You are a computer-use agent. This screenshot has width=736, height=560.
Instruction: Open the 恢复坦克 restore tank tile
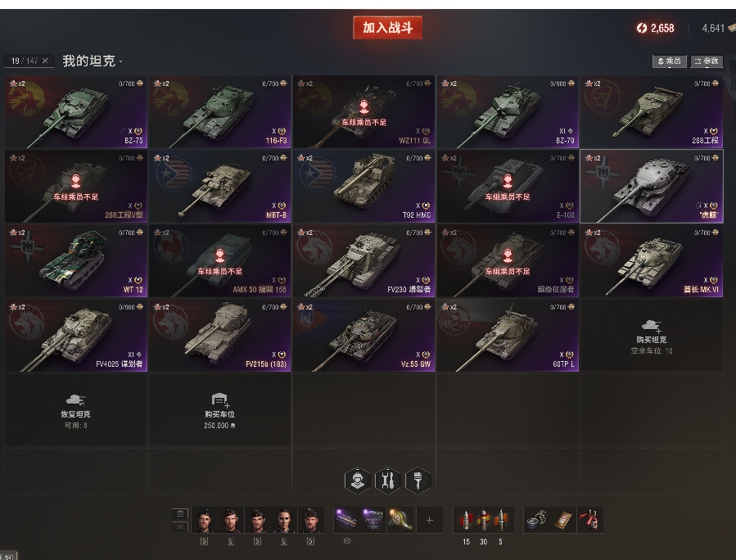coord(76,410)
